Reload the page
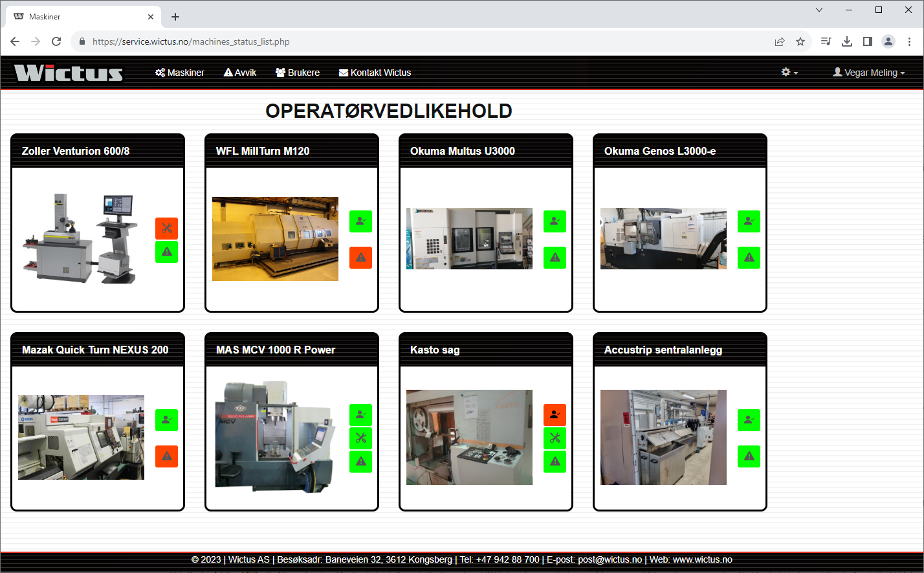The height and width of the screenshot is (573, 924). [56, 41]
